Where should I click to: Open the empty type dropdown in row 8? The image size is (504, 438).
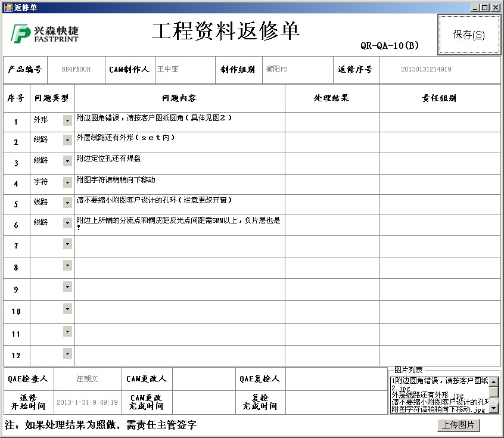click(67, 265)
